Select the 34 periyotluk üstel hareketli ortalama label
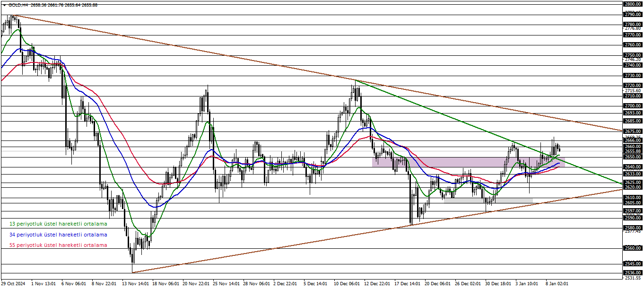The image size is (644, 289). coord(58,235)
